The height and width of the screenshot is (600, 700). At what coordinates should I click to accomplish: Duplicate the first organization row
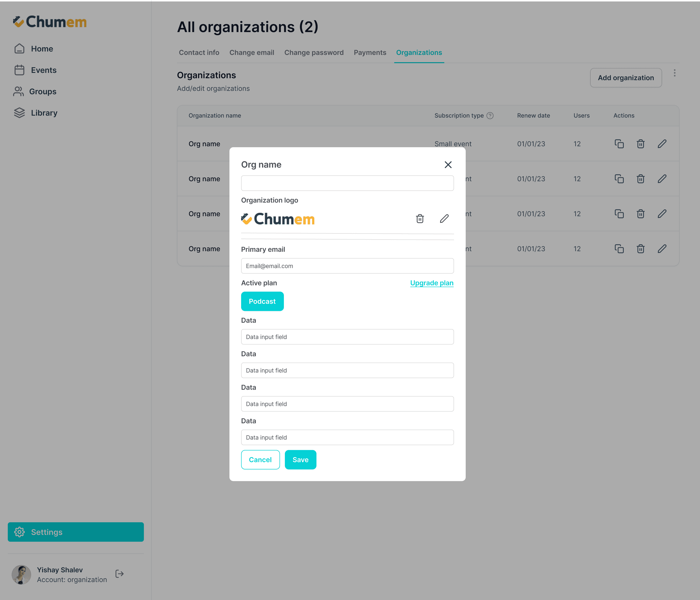pyautogui.click(x=619, y=144)
